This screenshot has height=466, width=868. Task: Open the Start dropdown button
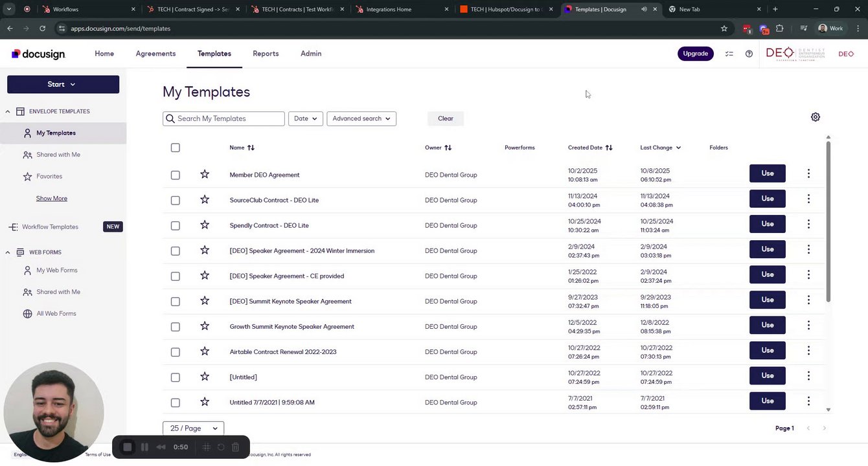click(x=63, y=84)
